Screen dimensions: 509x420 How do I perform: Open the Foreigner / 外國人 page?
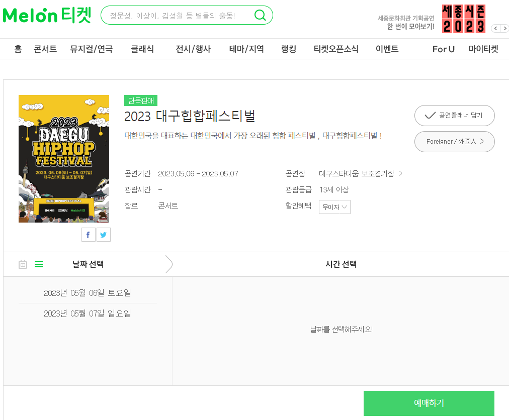tap(454, 141)
